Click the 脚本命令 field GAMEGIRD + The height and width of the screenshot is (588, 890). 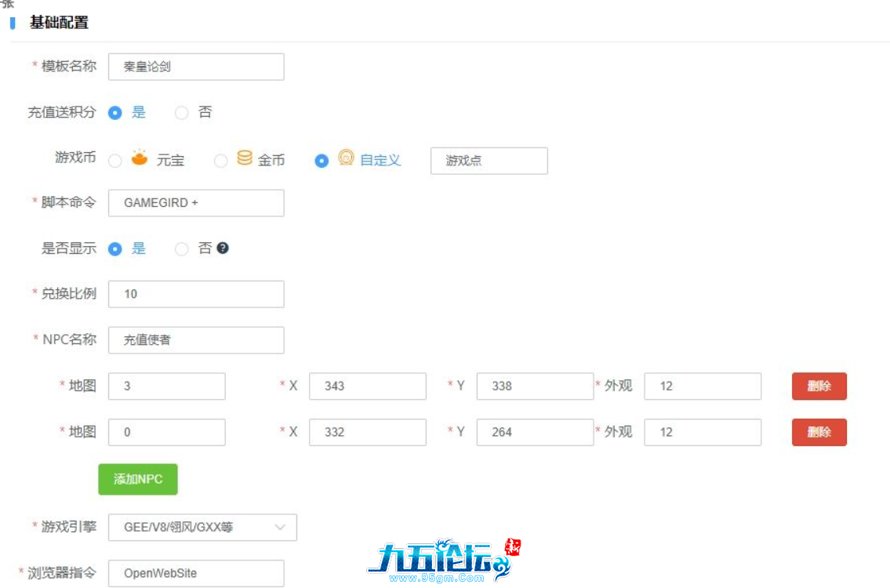(x=196, y=202)
